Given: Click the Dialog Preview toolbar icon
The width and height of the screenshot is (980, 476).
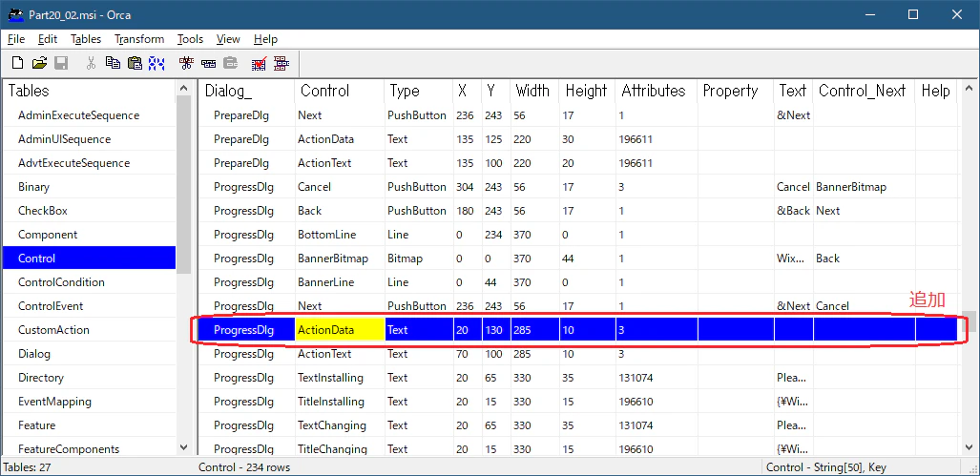Looking at the screenshot, I should pos(281,62).
